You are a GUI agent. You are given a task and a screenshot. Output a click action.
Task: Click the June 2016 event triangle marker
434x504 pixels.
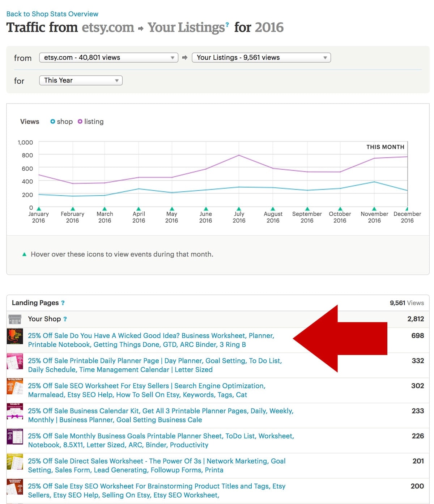pos(206,209)
